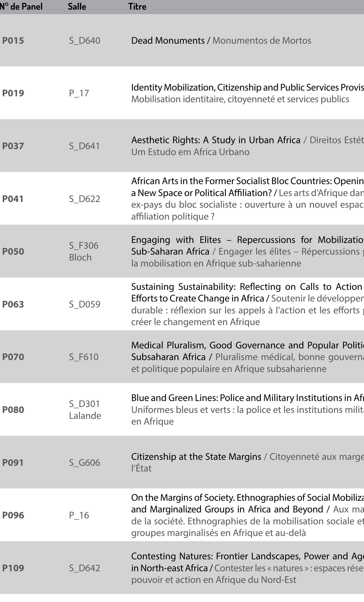The width and height of the screenshot is (364, 602).
Task: Click the "Titre" column header
Action: click(x=137, y=7)
